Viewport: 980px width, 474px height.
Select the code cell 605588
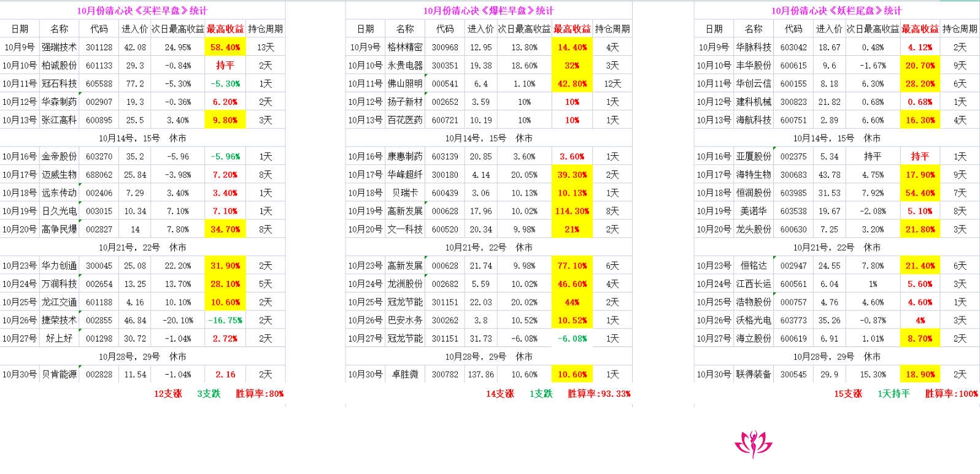(x=99, y=84)
